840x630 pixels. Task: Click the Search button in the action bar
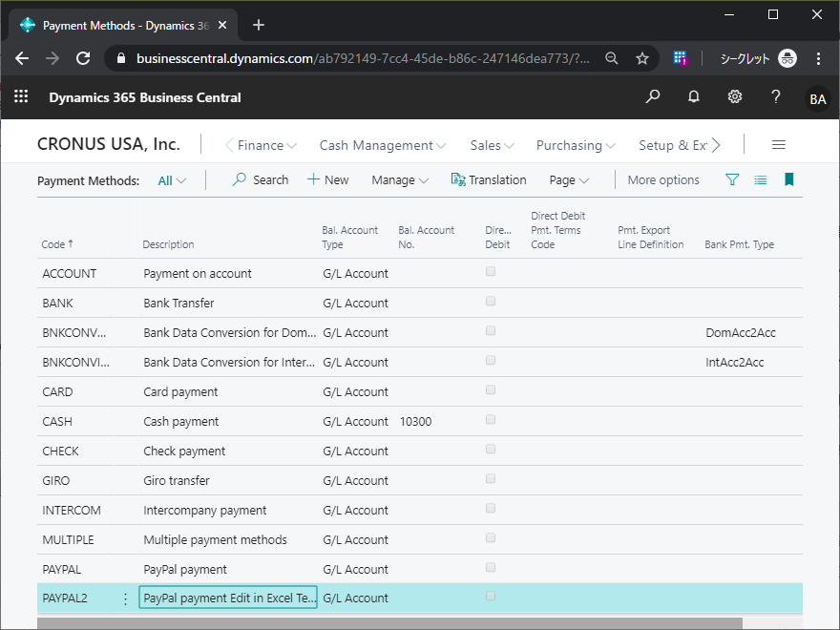(261, 180)
